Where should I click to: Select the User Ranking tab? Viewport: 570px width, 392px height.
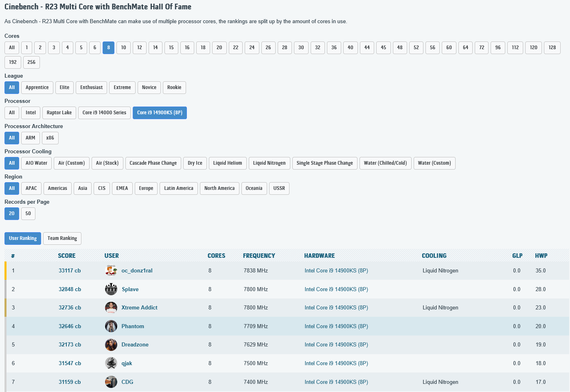23,238
